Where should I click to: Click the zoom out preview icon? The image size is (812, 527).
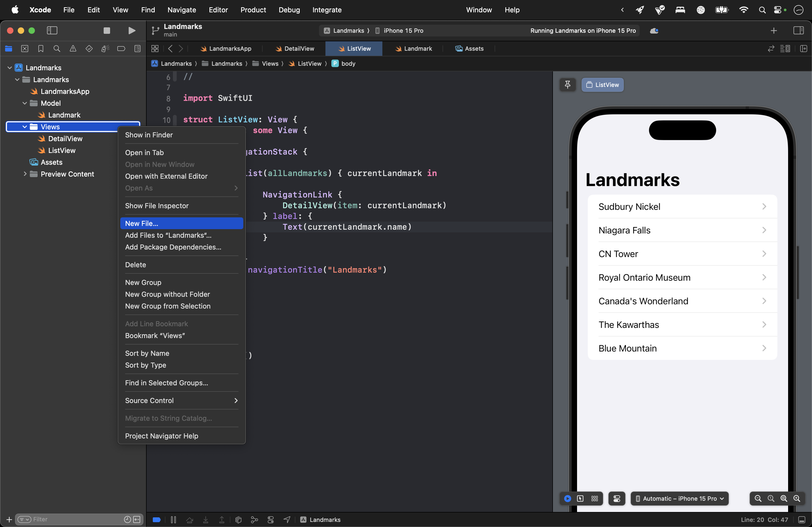tap(758, 499)
